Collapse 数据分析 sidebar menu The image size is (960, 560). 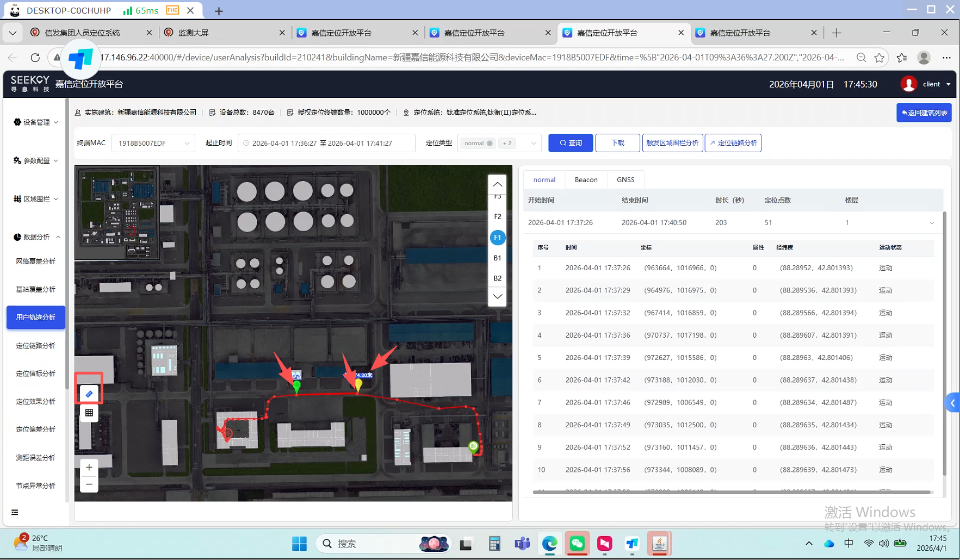(36, 237)
